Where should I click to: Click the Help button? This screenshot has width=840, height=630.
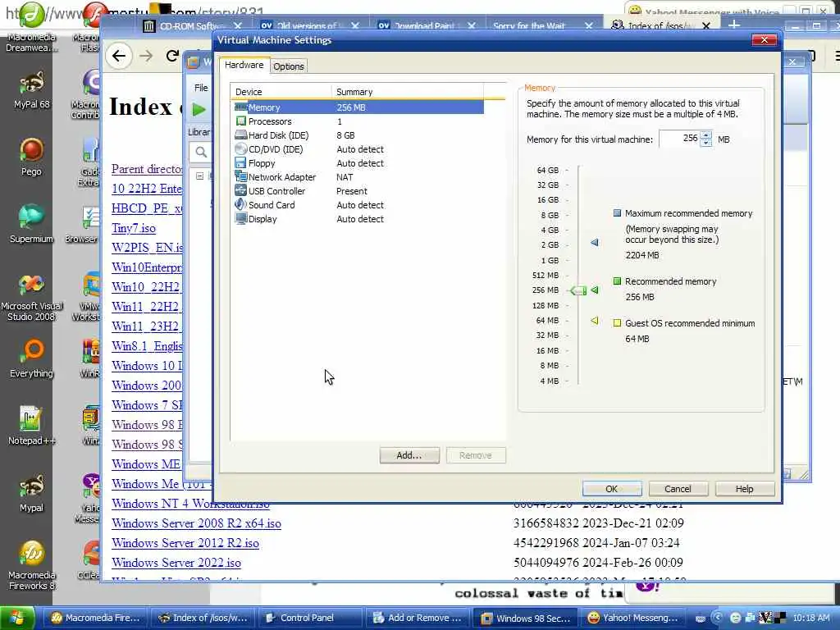pyautogui.click(x=744, y=489)
